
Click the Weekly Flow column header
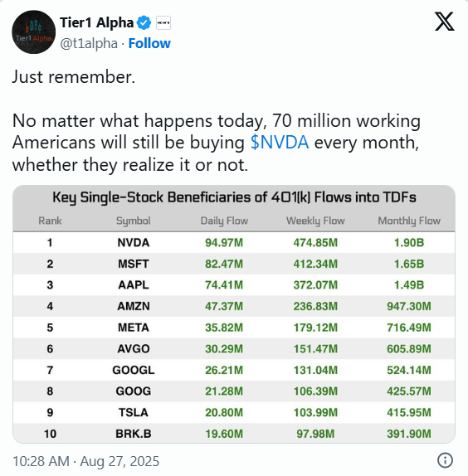315,221
